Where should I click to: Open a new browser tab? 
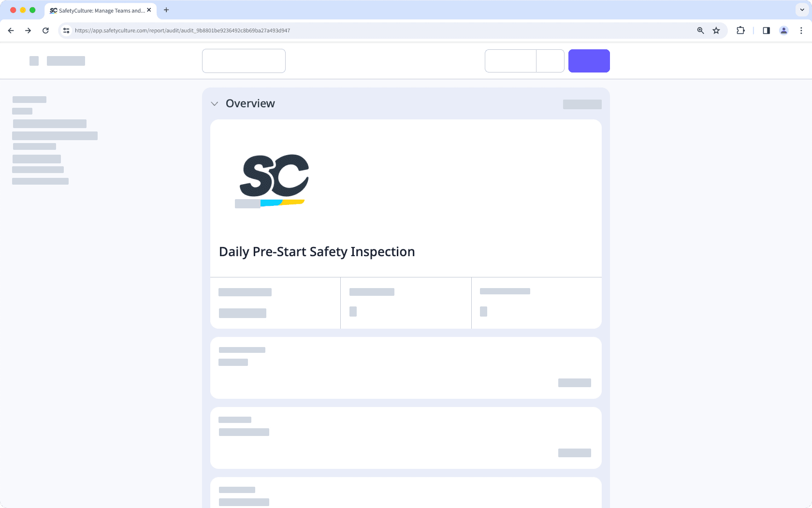pyautogui.click(x=166, y=10)
